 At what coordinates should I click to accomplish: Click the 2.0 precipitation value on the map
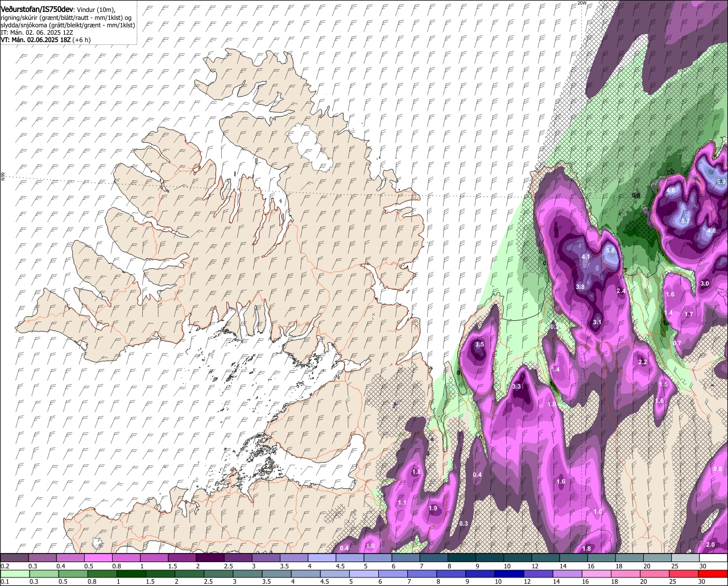coord(710,545)
